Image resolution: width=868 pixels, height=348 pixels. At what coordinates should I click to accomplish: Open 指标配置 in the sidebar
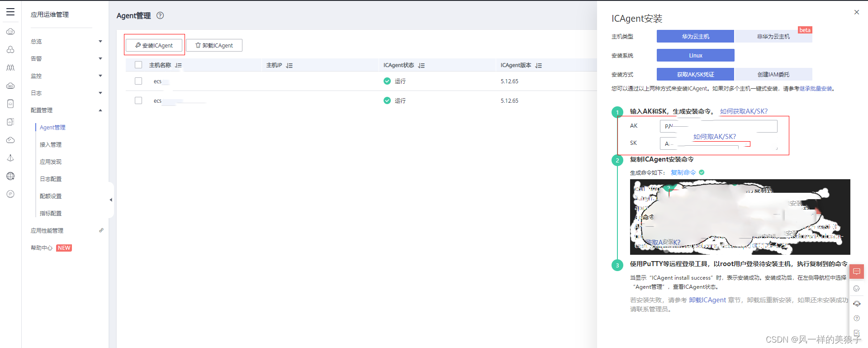click(51, 213)
